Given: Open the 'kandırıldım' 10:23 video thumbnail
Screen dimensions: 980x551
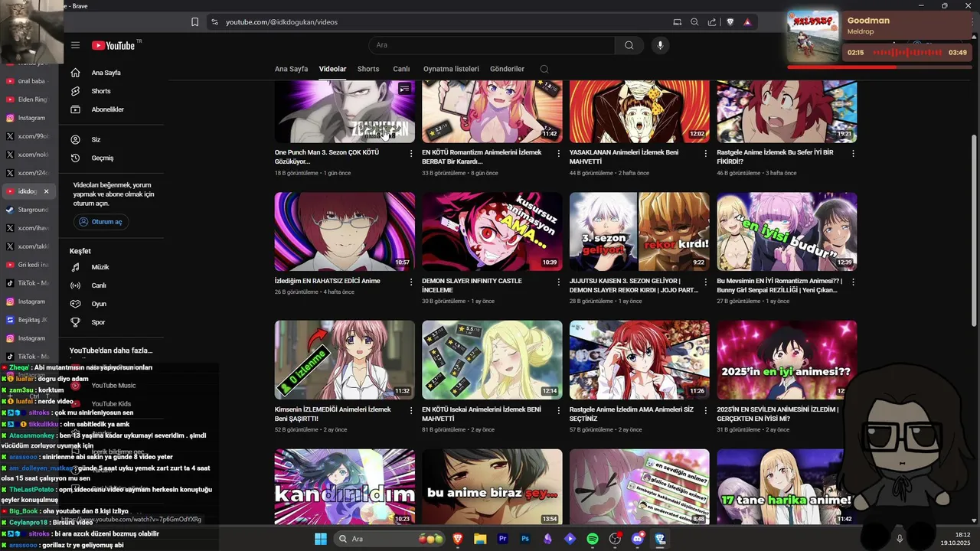Looking at the screenshot, I should pyautogui.click(x=345, y=487).
